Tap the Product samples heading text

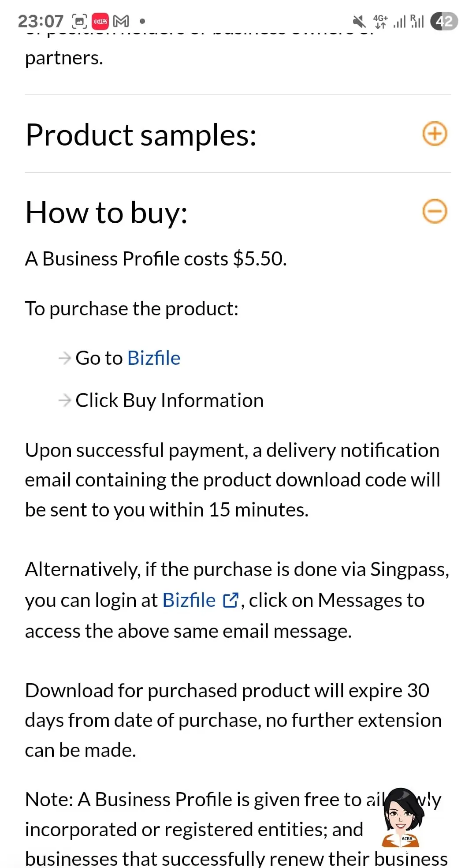click(x=141, y=135)
